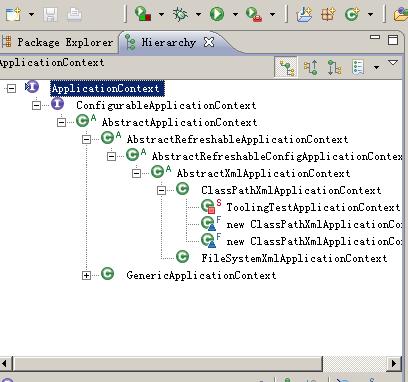Open the New Java Class dropdown arrow

pyautogui.click(x=370, y=14)
